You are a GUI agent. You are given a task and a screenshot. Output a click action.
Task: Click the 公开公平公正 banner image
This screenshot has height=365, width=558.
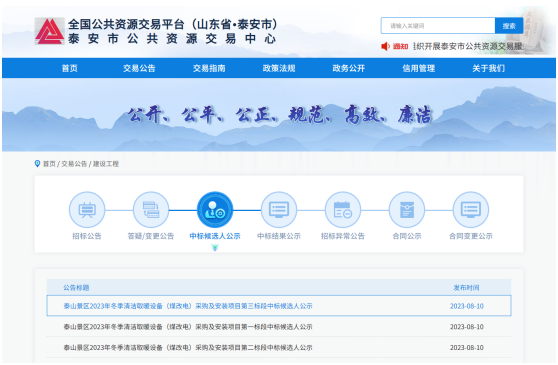[x=279, y=115]
